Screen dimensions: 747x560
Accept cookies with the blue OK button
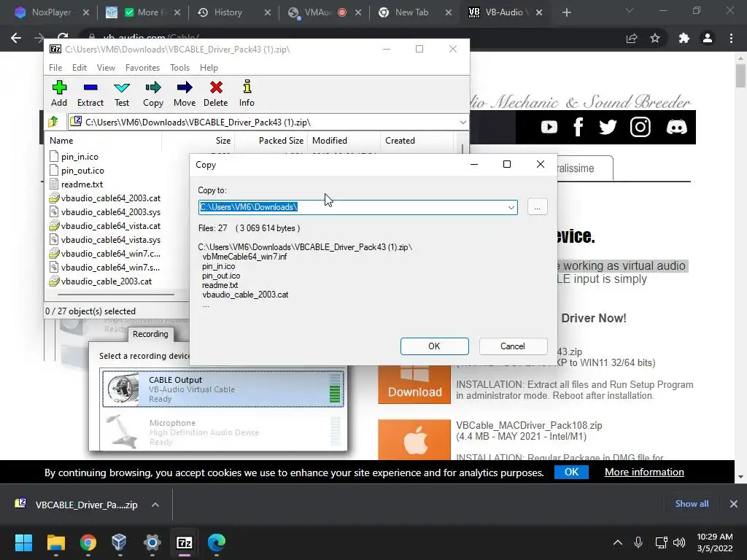click(571, 472)
